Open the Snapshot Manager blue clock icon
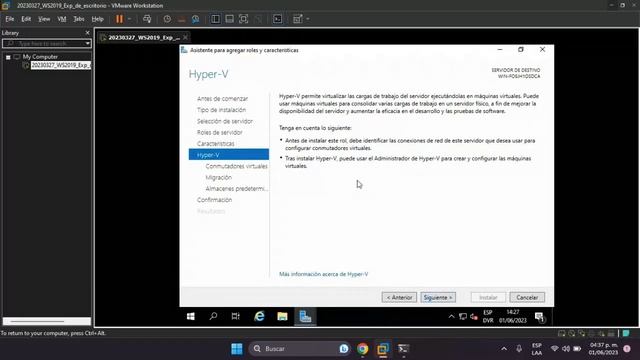The width and height of the screenshot is (640, 360). (196, 19)
